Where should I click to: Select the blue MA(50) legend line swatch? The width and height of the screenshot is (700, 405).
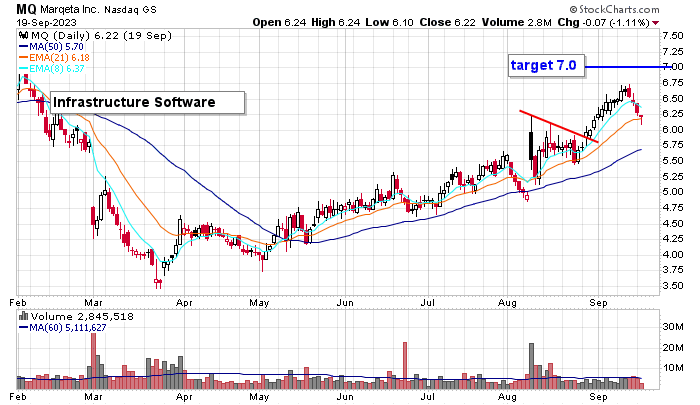pos(24,46)
